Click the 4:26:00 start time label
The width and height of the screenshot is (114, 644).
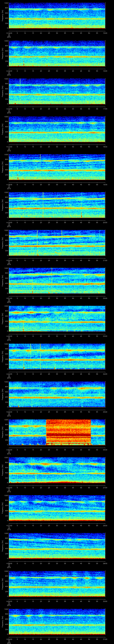9,487
